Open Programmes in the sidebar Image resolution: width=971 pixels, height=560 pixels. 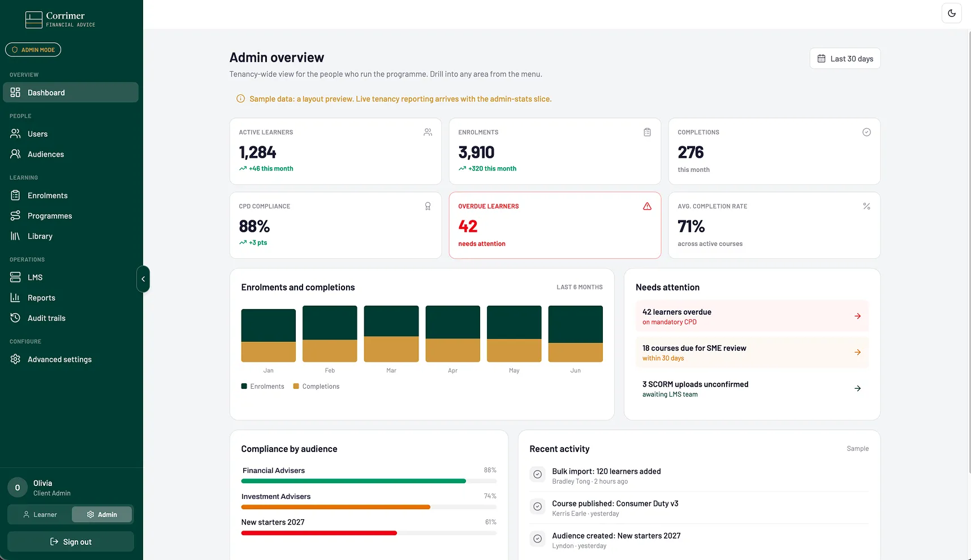71,216
